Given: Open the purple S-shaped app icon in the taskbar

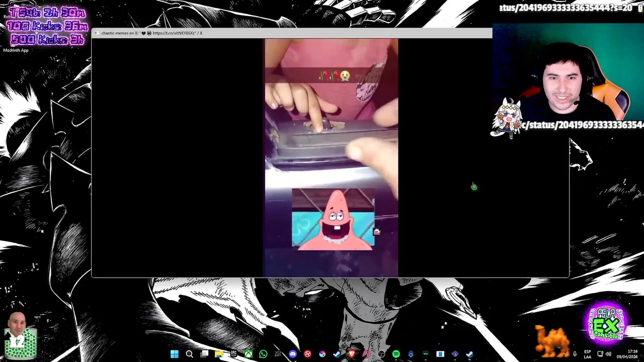Looking at the screenshot, I should (x=411, y=354).
